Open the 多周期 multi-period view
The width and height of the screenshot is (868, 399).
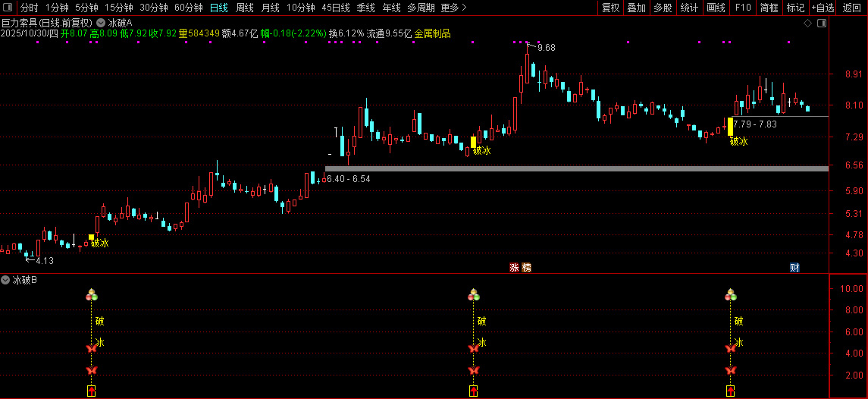coord(421,8)
